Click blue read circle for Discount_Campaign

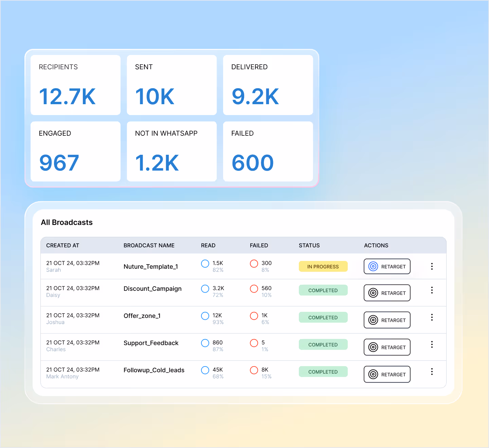pos(205,289)
